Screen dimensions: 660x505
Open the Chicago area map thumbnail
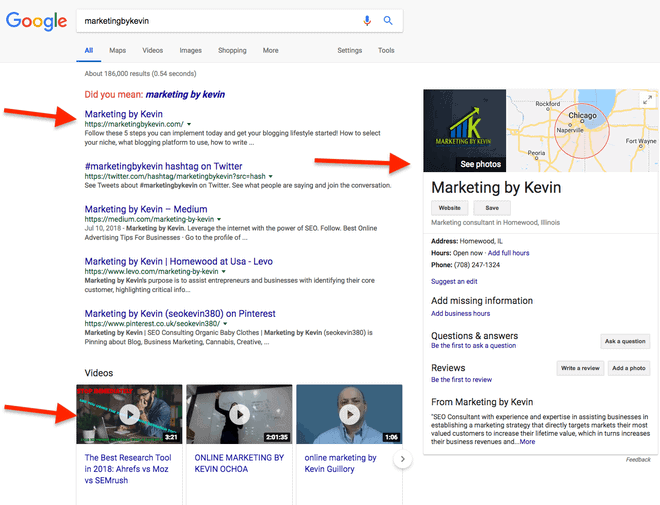pos(582,130)
